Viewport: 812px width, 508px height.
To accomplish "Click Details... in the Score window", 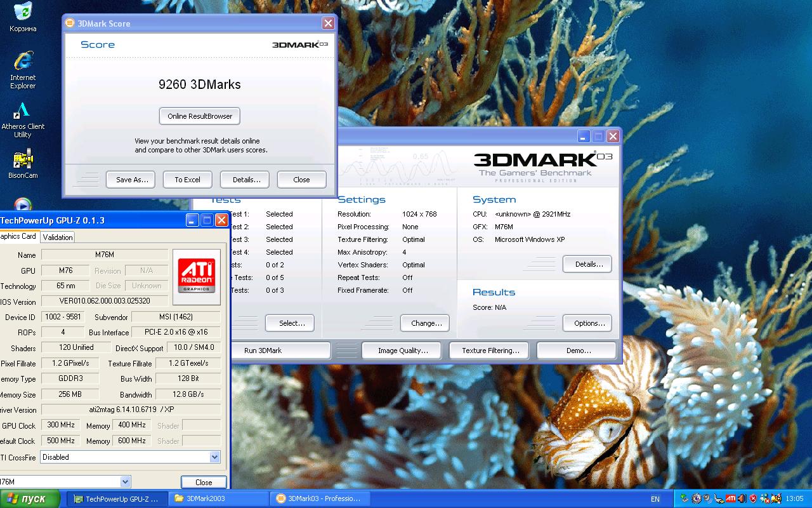I will [x=246, y=180].
